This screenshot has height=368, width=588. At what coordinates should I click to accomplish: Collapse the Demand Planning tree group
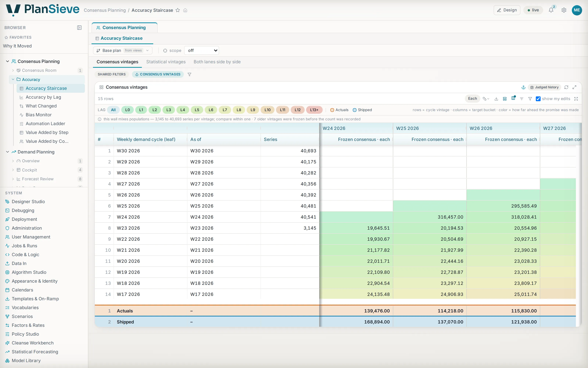click(x=8, y=152)
